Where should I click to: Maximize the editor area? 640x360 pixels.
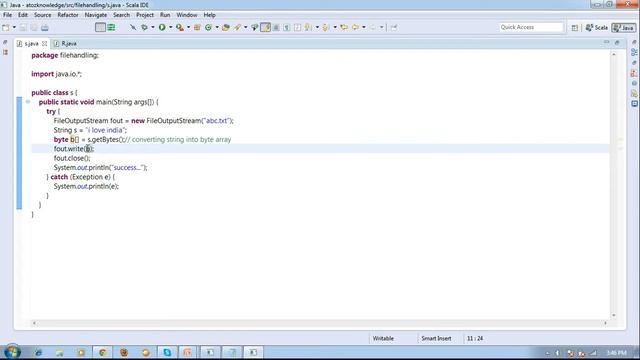(x=617, y=42)
